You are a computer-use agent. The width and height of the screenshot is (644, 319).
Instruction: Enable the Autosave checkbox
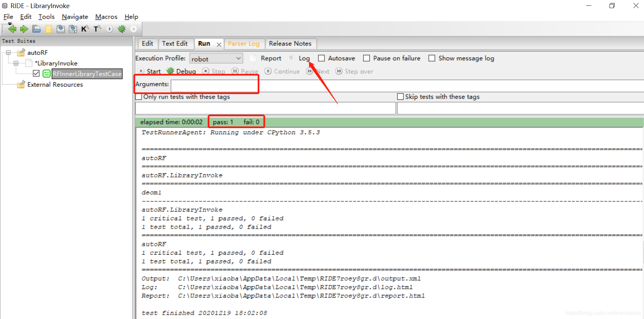[x=321, y=58]
